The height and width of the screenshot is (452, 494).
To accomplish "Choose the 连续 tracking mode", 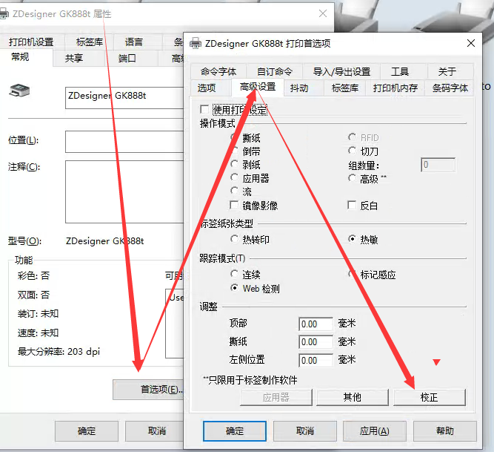I will (234, 274).
